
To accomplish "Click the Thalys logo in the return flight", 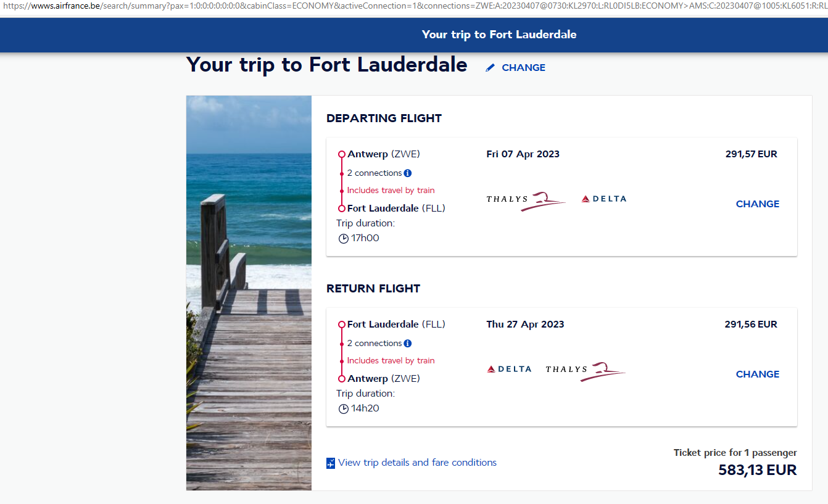I will pyautogui.click(x=585, y=370).
